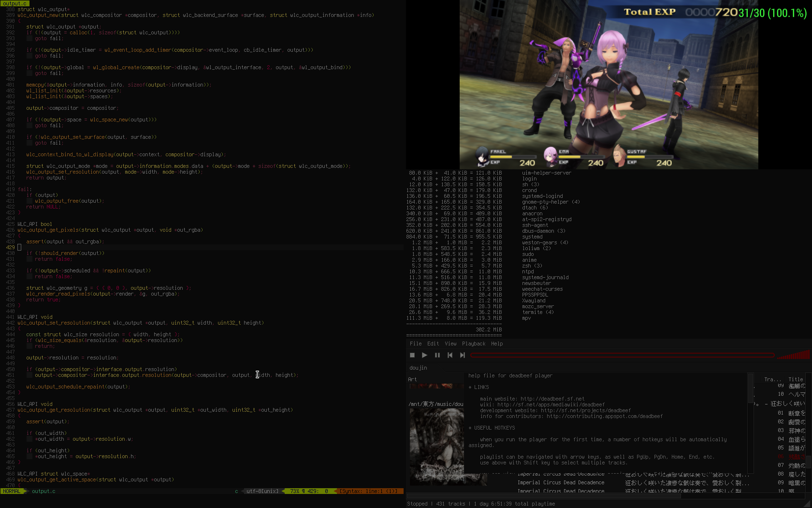This screenshot has width=812, height=508.
Task: Click 'PPSSPPSDL' in the process memory list
Action: pos(535,295)
